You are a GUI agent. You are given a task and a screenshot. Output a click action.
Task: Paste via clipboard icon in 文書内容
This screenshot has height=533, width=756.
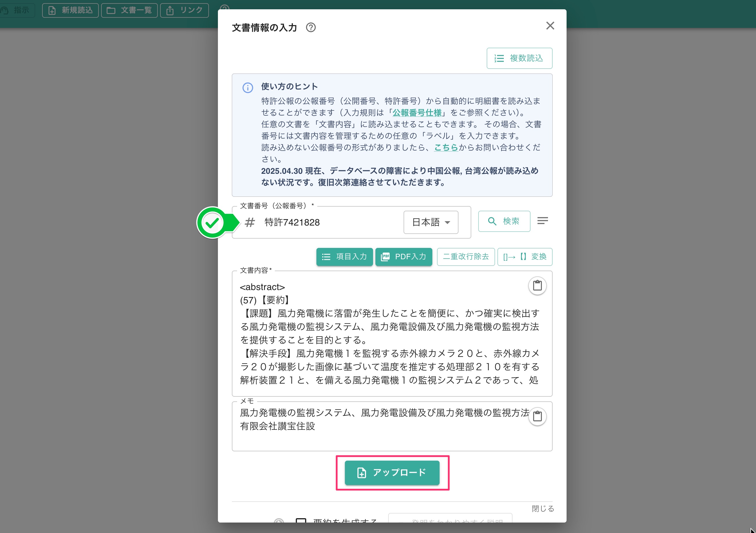[537, 285]
